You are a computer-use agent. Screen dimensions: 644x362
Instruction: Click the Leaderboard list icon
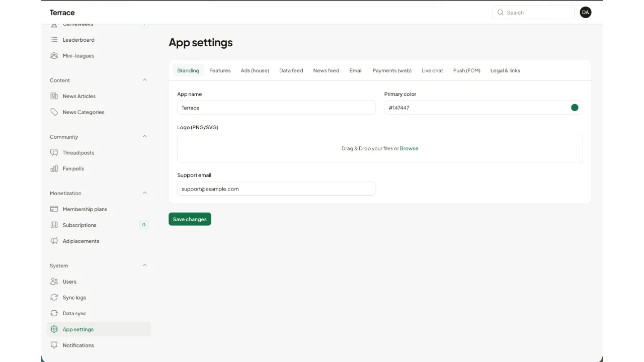(54, 40)
